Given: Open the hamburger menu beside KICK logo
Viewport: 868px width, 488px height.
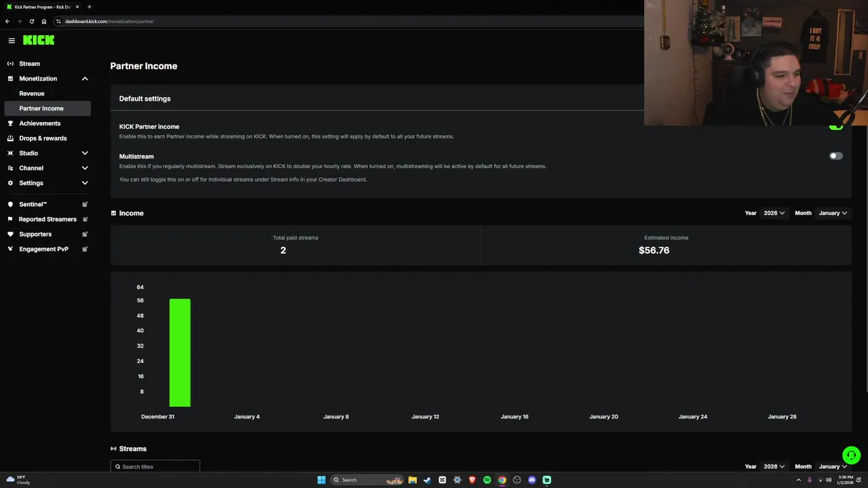Looking at the screenshot, I should tap(12, 41).
